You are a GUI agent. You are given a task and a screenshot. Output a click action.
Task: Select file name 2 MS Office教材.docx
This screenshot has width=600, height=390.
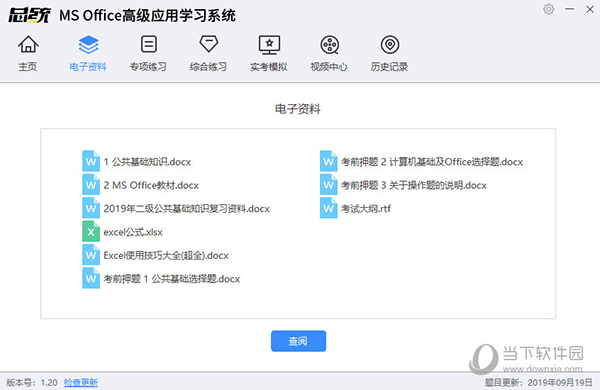tap(151, 185)
